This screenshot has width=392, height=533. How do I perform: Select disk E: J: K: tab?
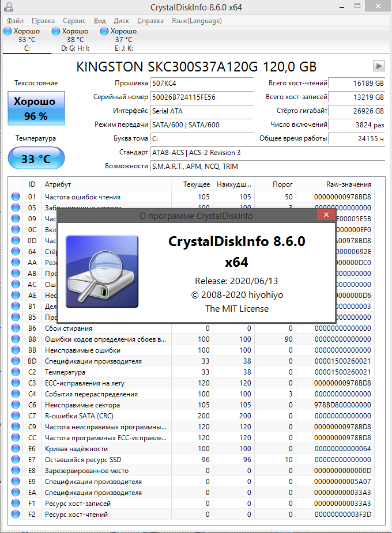click(124, 40)
